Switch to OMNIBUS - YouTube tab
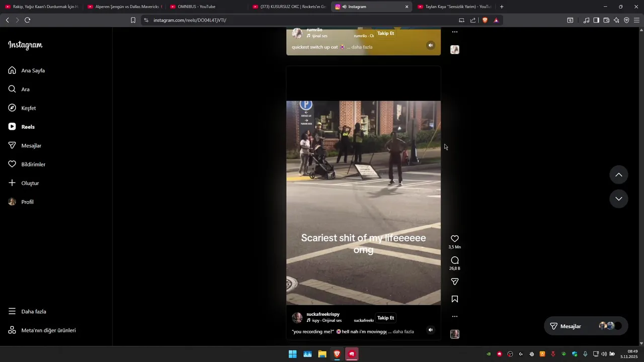644x362 pixels. coord(207,7)
